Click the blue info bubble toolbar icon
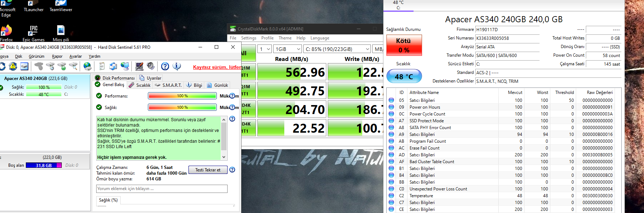Image resolution: width=644 pixels, height=213 pixels. click(x=177, y=66)
